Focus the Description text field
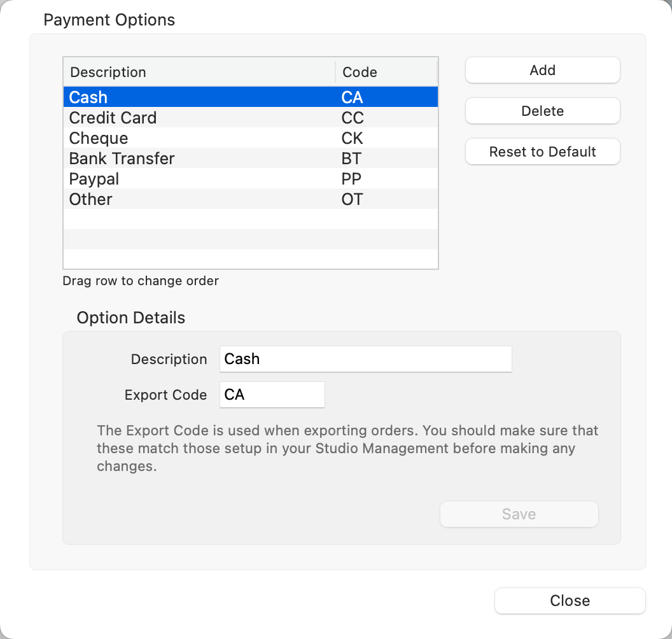This screenshot has width=672, height=639. [365, 359]
